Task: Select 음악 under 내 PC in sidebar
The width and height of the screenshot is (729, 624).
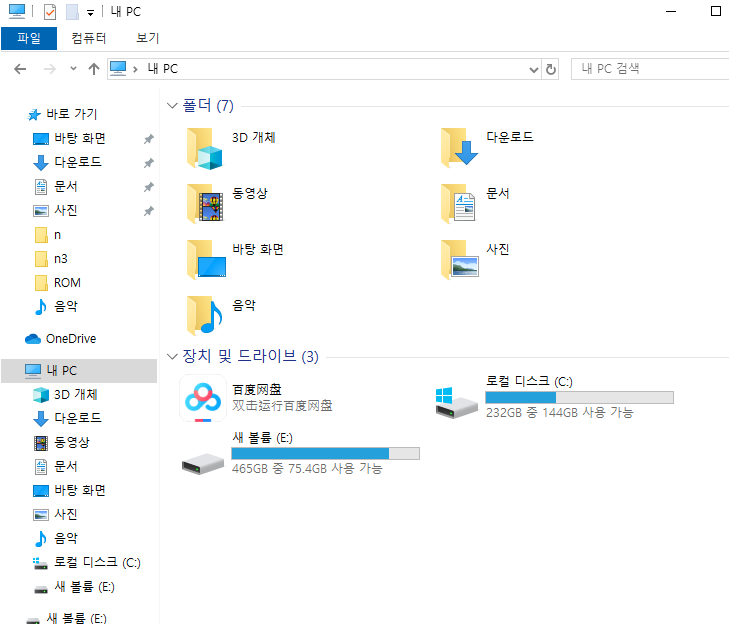Action: 66,538
